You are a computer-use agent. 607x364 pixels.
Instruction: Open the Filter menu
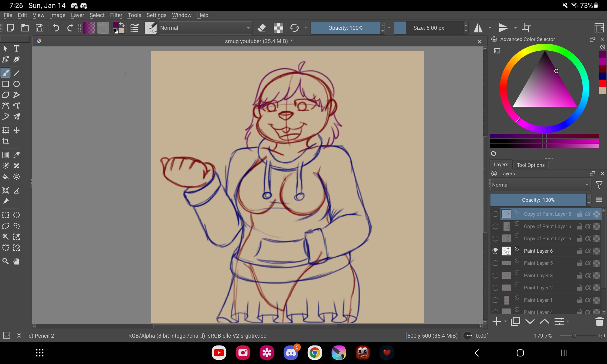(x=116, y=15)
